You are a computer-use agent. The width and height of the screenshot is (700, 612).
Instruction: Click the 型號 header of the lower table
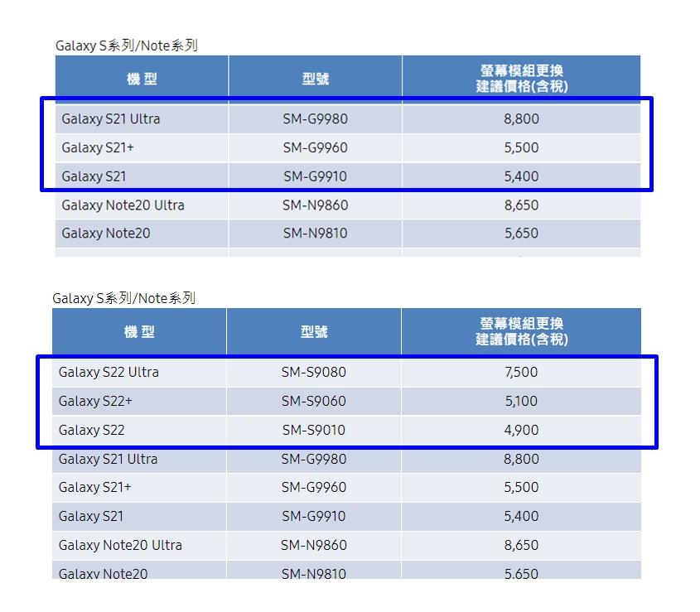[x=314, y=332]
